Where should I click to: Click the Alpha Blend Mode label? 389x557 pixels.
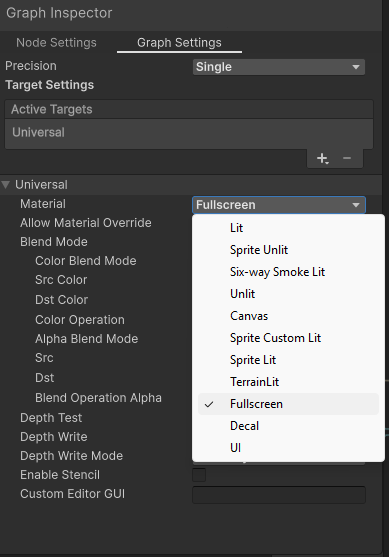(x=86, y=339)
